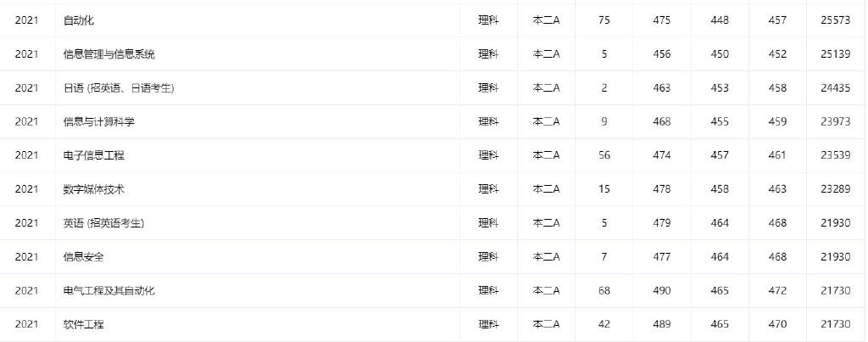868x342 pixels.
Task: Select rank value 24435
Action: [836, 88]
